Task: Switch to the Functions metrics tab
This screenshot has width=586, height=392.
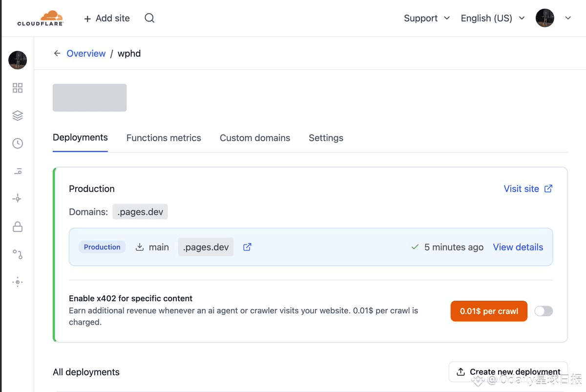Action: [164, 138]
